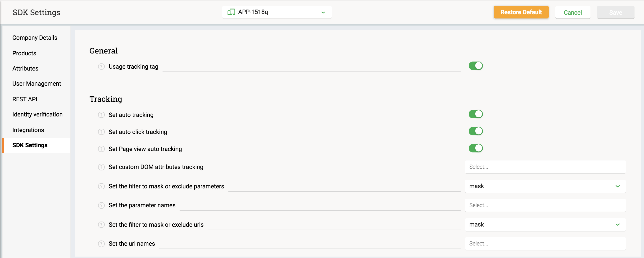Screen dimensions: 644x258
Task: Click the Save button
Action: tap(616, 12)
